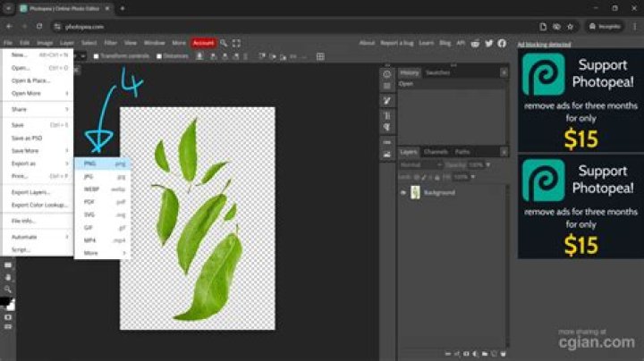Open the Learn link
This screenshot has height=361, width=644.
(427, 43)
